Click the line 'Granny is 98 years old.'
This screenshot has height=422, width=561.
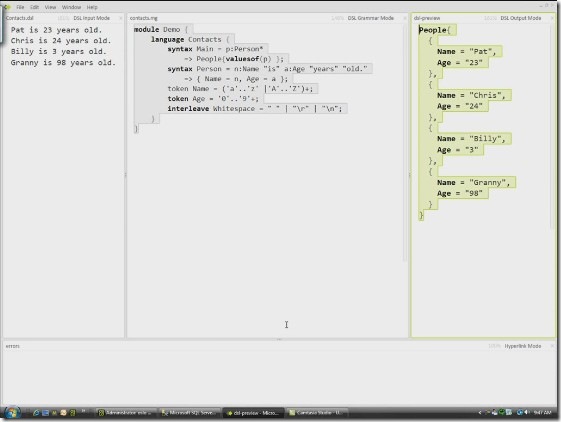tap(63, 63)
